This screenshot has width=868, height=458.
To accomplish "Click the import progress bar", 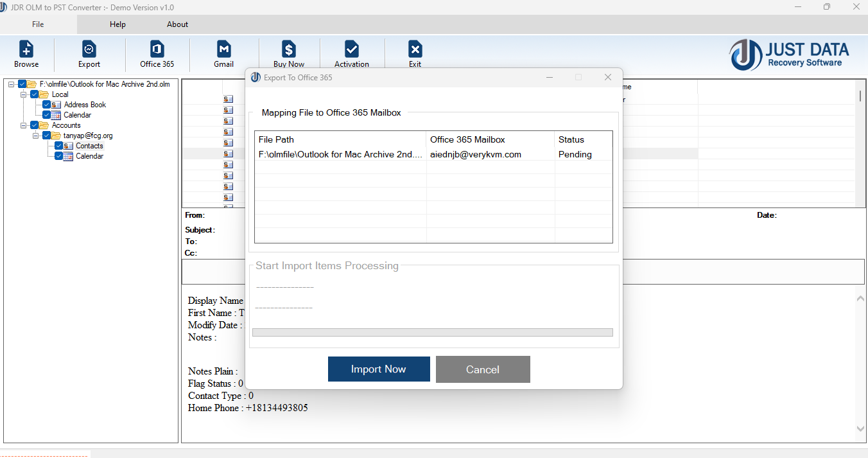I will pos(433,333).
